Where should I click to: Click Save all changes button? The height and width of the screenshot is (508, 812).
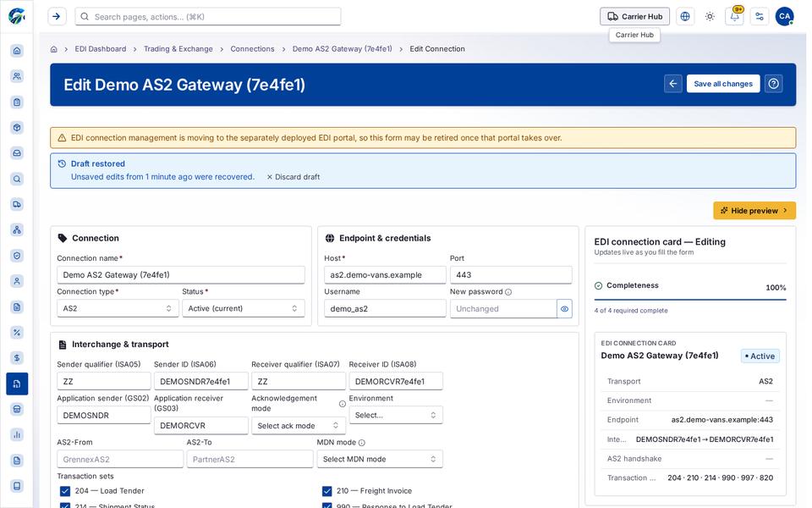coord(723,84)
